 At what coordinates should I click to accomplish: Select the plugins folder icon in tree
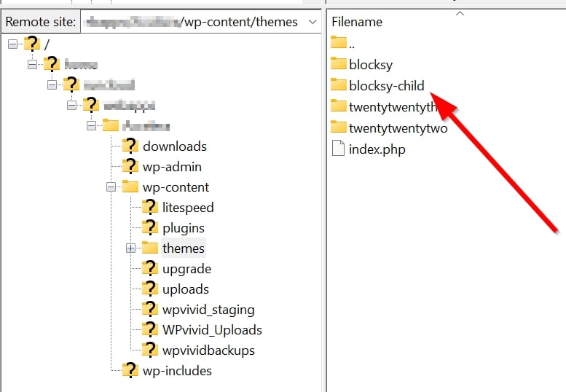click(x=150, y=228)
